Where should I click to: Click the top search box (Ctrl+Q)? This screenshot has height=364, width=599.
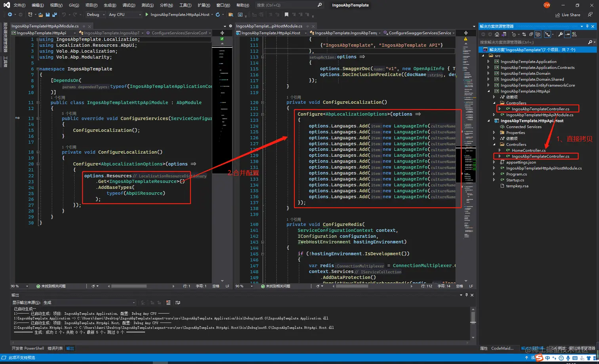coord(289,5)
